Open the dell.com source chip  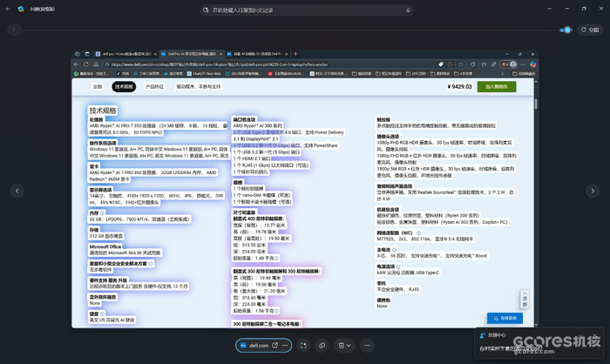[263, 346]
